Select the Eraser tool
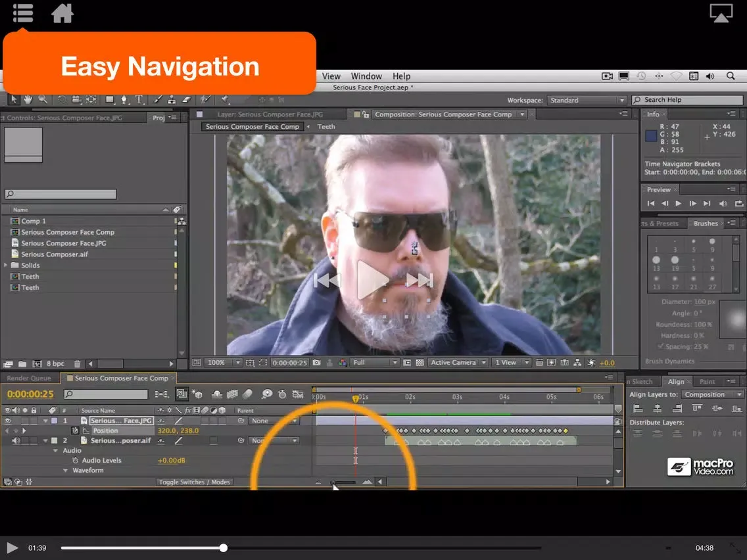Image resolution: width=747 pixels, height=560 pixels. pos(187,99)
